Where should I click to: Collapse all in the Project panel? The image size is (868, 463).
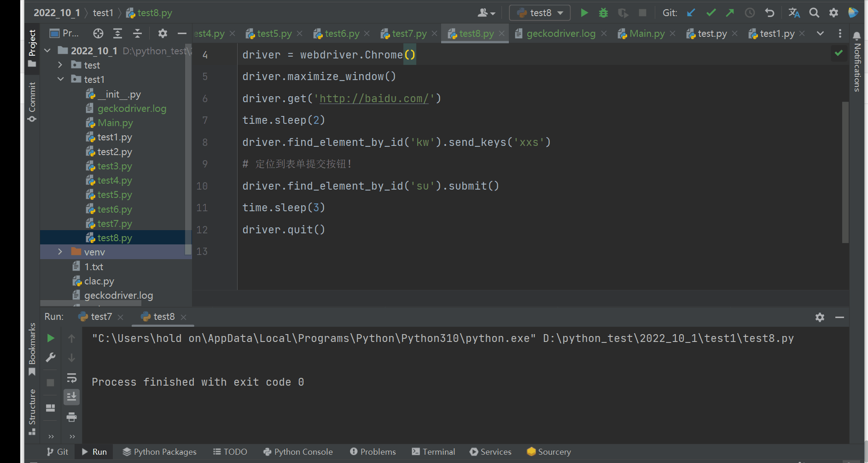pos(137,33)
